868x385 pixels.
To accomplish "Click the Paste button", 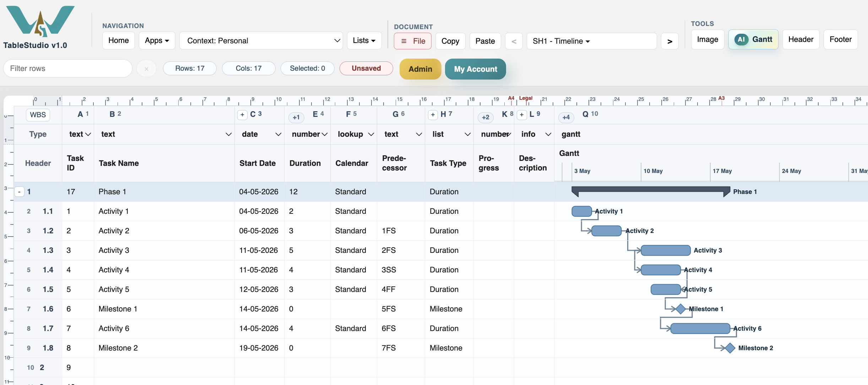I will click(485, 41).
